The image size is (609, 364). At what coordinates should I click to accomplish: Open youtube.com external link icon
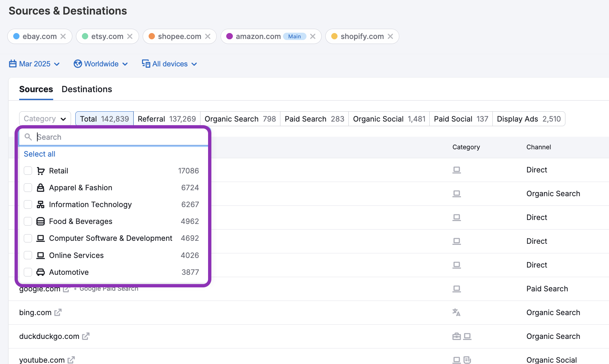(x=71, y=360)
